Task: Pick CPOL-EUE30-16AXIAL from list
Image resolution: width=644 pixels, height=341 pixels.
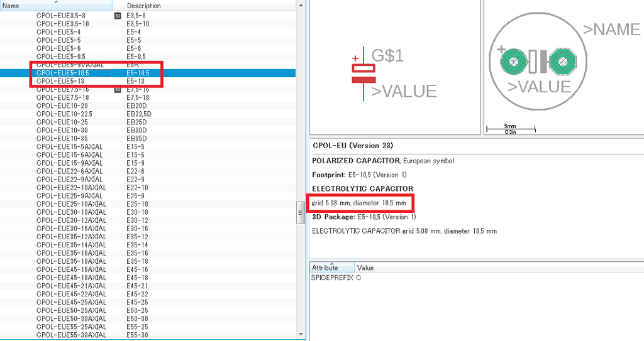Action: (x=71, y=229)
